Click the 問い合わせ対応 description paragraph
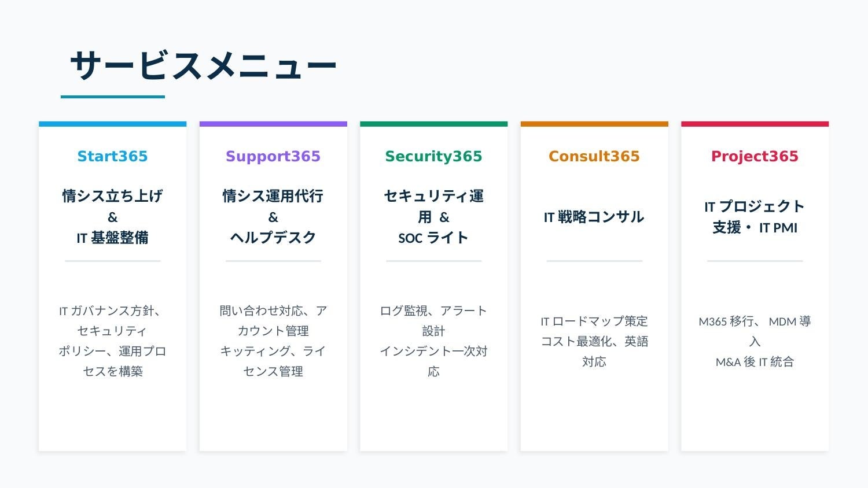The image size is (868, 488). pyautogui.click(x=273, y=341)
